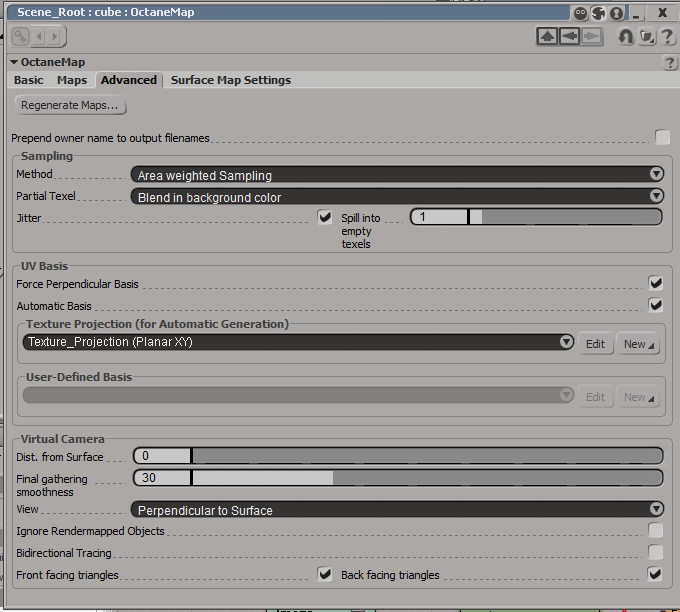
Task: Click Edit next to Texture Projection dropdown
Action: [x=595, y=344]
